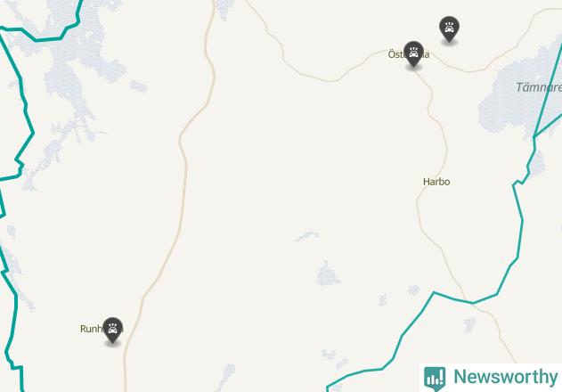Click the Harbo place label
Screen dimensions: 562x392
coord(436,182)
